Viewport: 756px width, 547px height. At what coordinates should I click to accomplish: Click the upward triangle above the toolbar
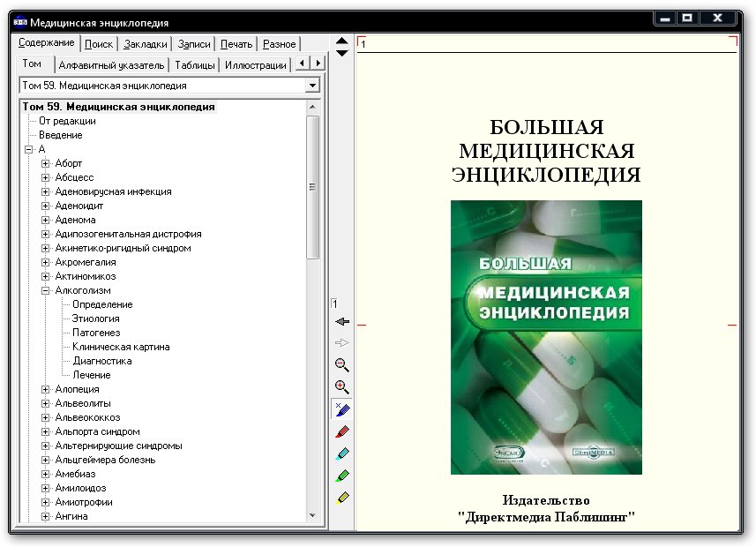(342, 40)
